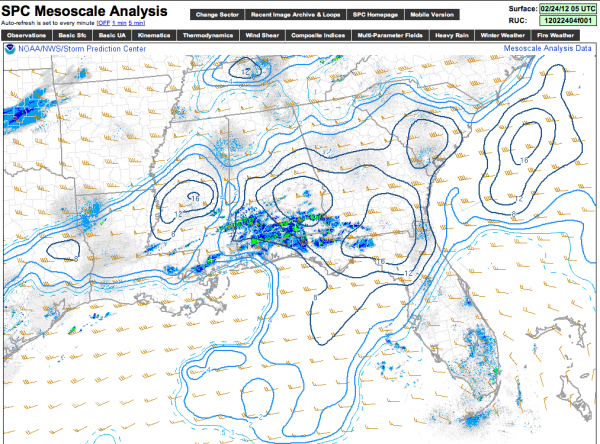Open the Multi-Parameter Fields menu
Viewport: 600px width, 444px height.
390,36
